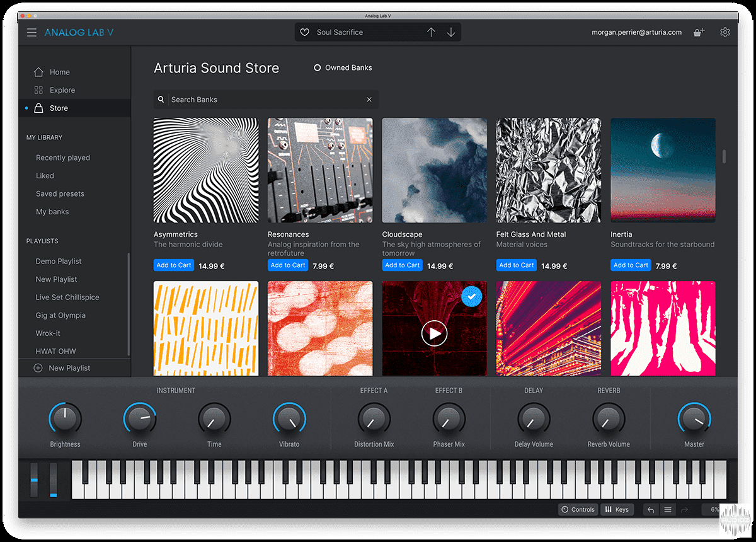Open the pink and white forest bank thumbnail
756x542 pixels.
[x=663, y=328]
